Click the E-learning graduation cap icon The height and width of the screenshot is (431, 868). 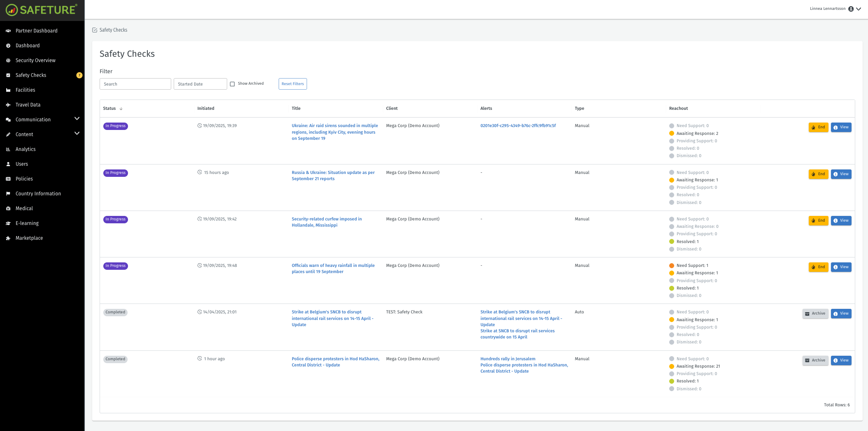point(8,223)
